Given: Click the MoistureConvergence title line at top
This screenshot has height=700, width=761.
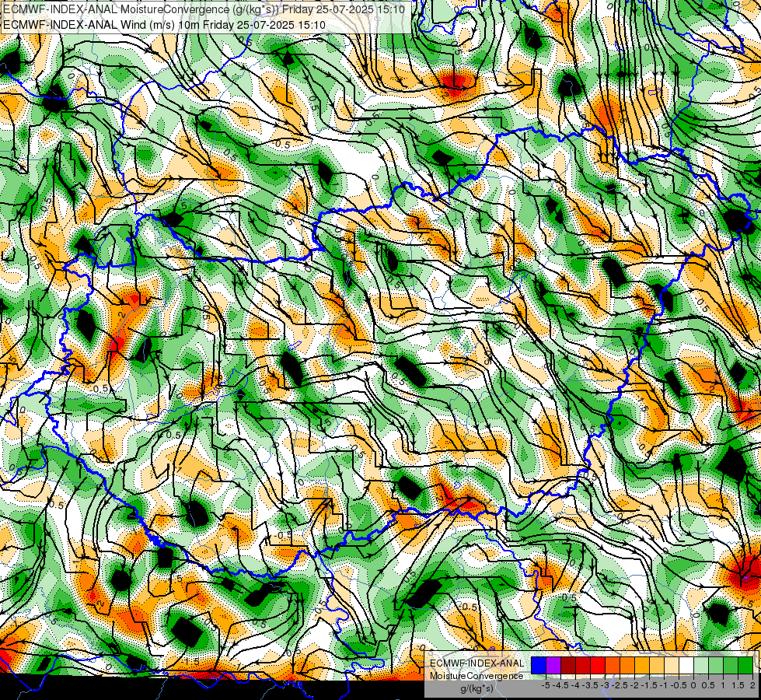Looking at the screenshot, I should [x=204, y=9].
